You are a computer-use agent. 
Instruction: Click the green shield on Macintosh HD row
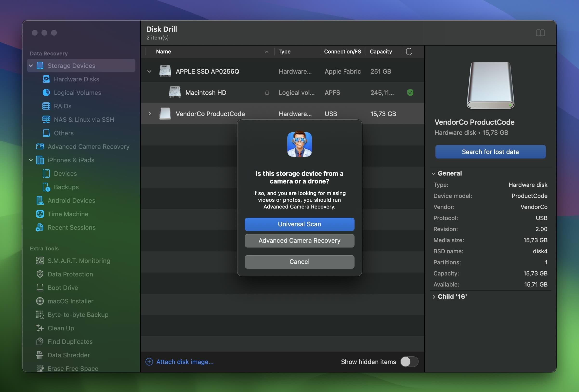[x=410, y=93]
